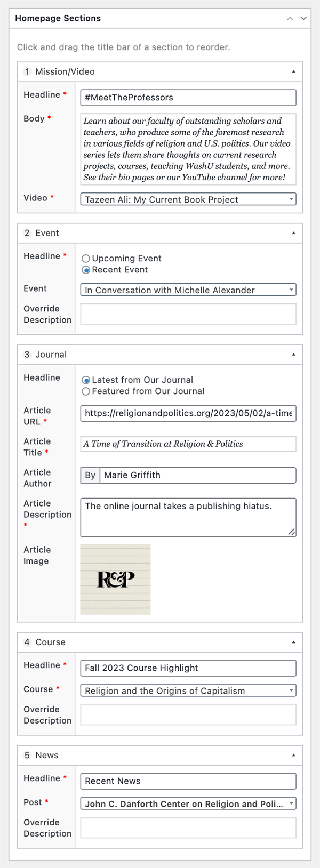Select the Recent Event radio option

[x=86, y=270]
